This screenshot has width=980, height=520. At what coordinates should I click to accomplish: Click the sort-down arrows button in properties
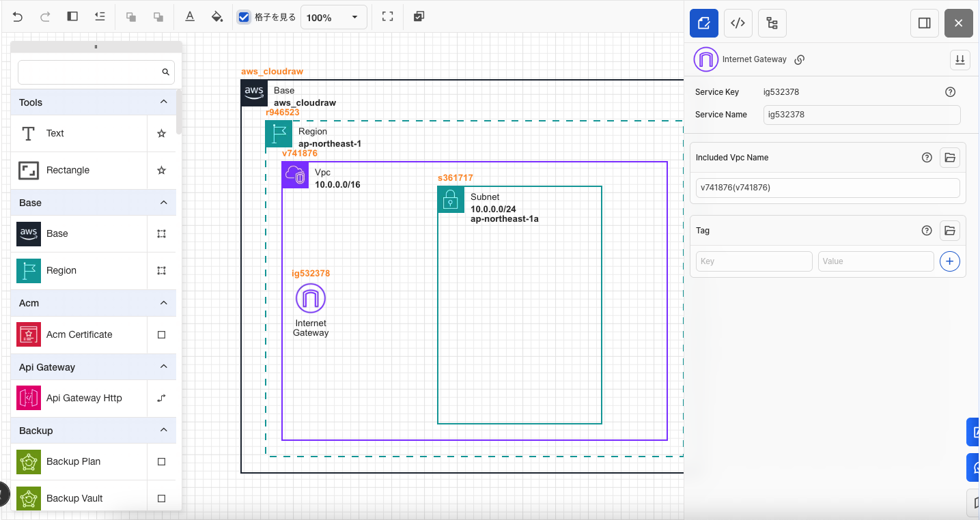coord(960,60)
